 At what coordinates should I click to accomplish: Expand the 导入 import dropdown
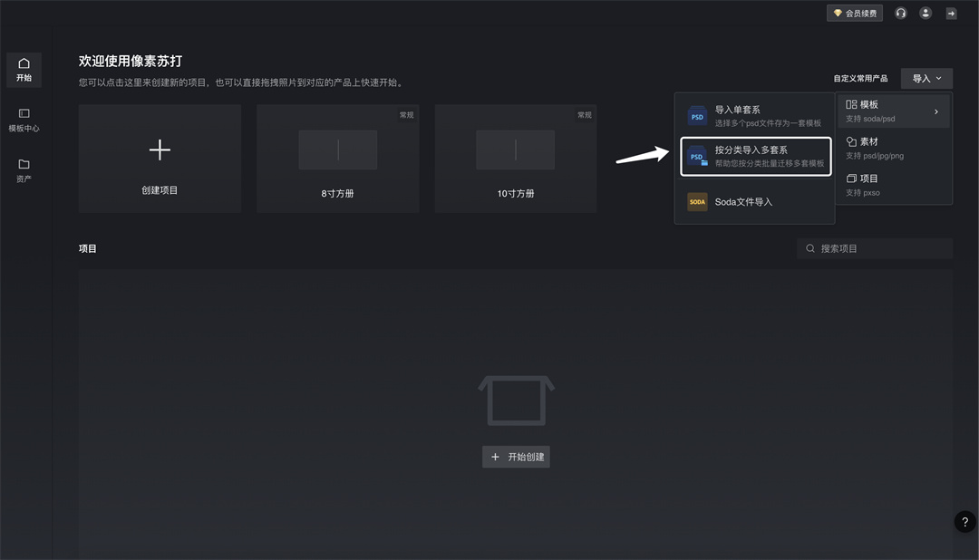coord(926,79)
